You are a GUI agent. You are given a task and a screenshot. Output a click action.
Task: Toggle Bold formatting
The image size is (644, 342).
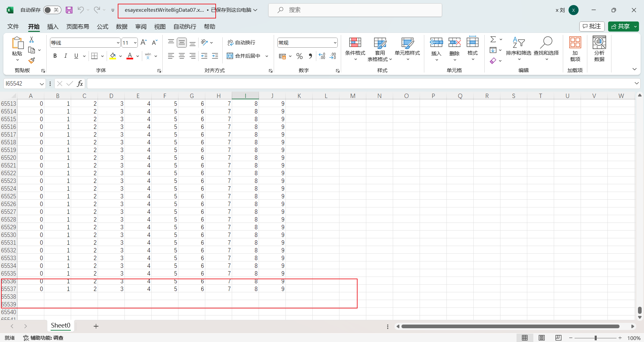point(55,56)
